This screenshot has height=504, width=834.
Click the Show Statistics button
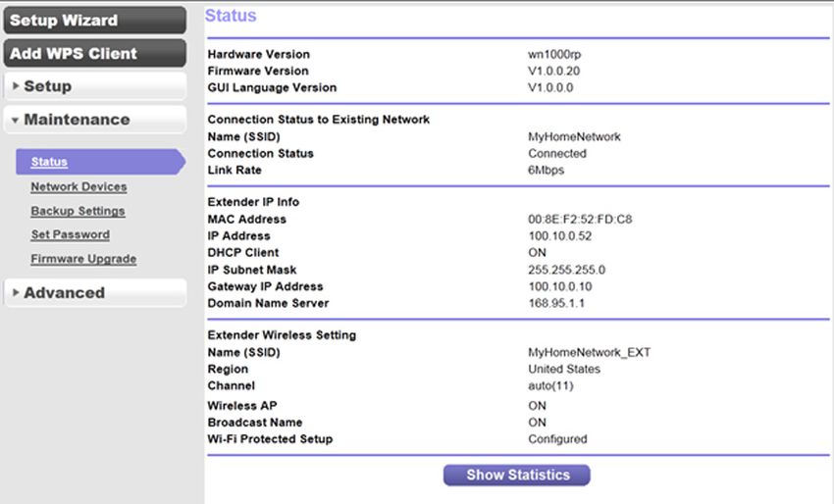pyautogui.click(x=516, y=475)
